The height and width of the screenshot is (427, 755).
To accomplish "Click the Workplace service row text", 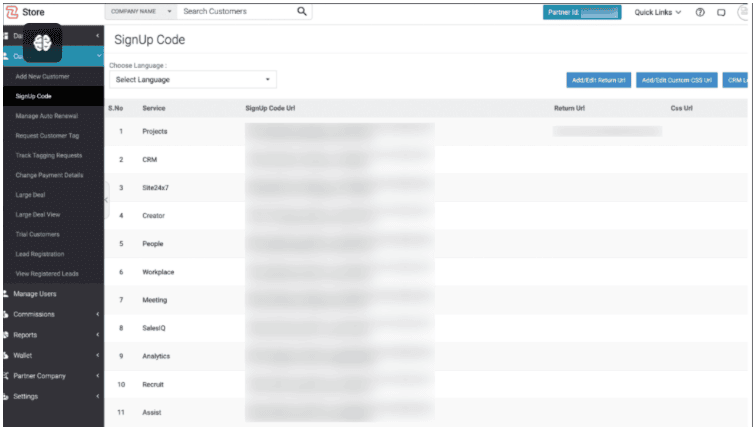I will tap(158, 272).
